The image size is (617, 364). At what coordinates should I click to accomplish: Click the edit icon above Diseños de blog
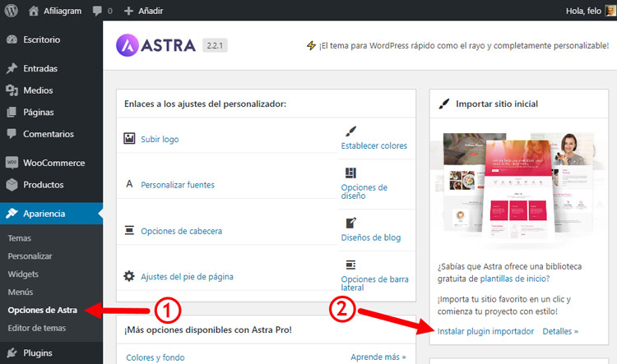[x=351, y=223]
